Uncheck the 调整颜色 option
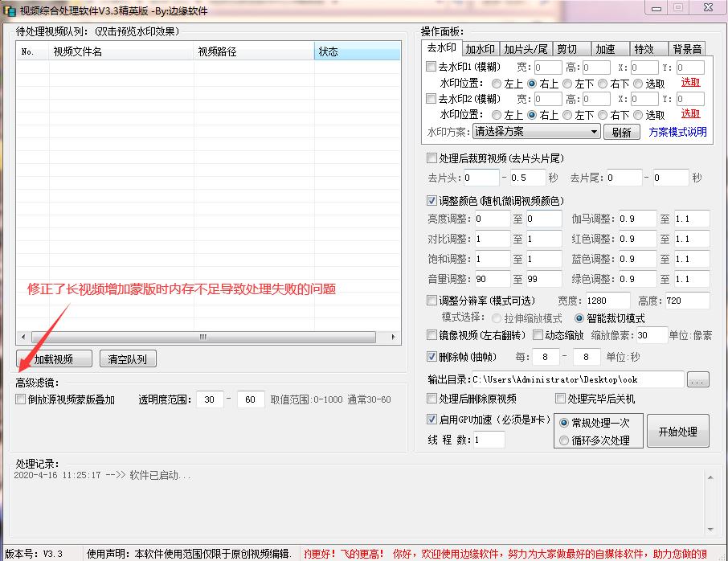This screenshot has width=728, height=561. pyautogui.click(x=431, y=201)
